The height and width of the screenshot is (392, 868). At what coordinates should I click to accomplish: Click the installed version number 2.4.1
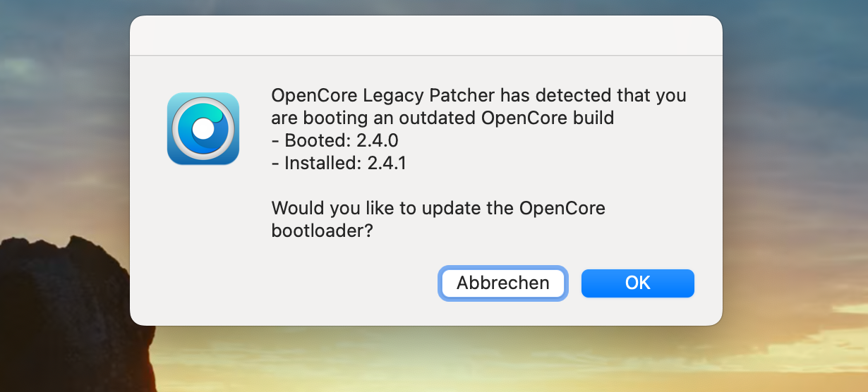(x=387, y=163)
